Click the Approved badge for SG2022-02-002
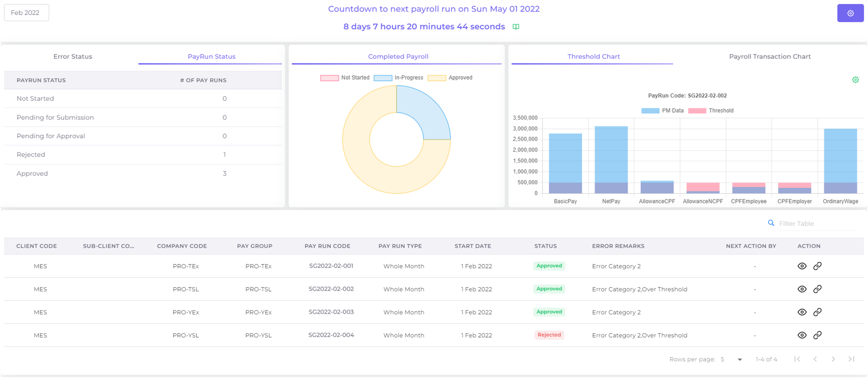Screen dimensions: 868x378 (549, 289)
